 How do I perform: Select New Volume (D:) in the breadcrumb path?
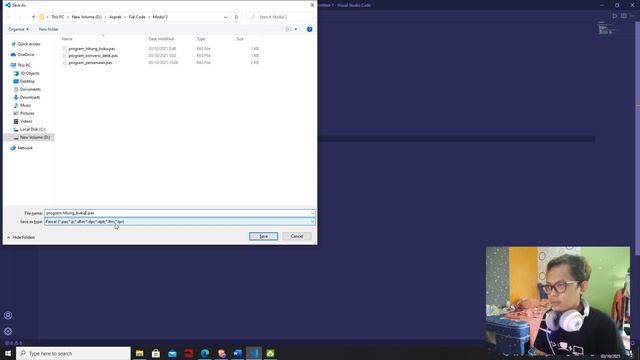[x=87, y=17]
